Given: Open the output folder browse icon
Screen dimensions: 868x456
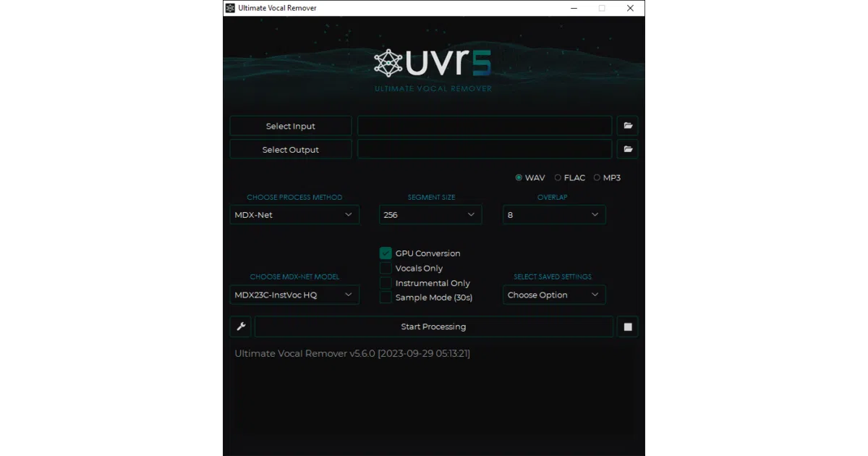Looking at the screenshot, I should coord(628,149).
